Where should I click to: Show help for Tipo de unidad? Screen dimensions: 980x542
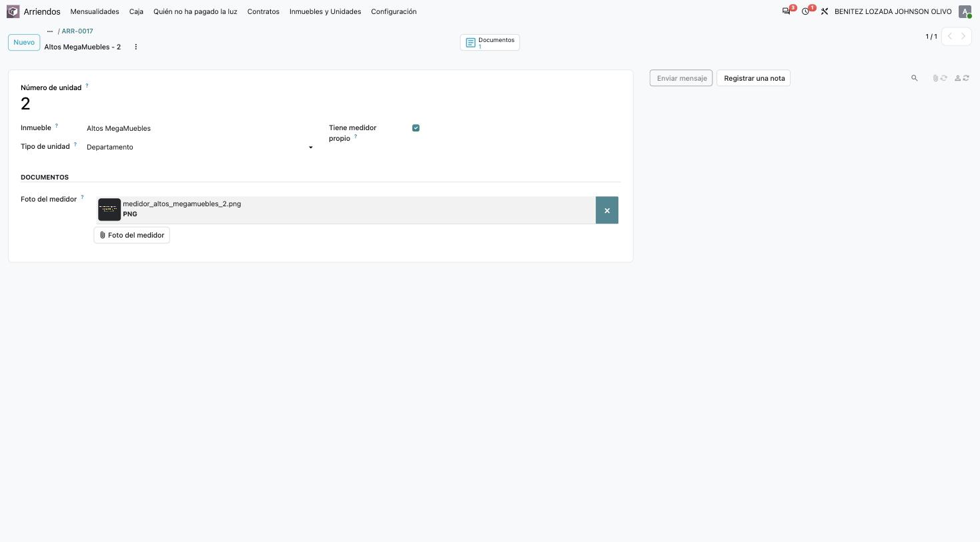(x=75, y=144)
